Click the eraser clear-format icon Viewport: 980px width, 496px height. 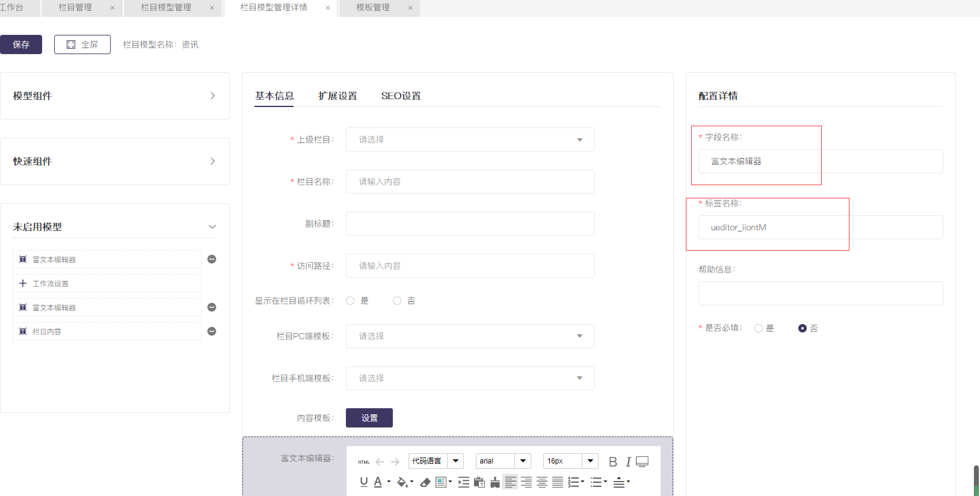[425, 482]
